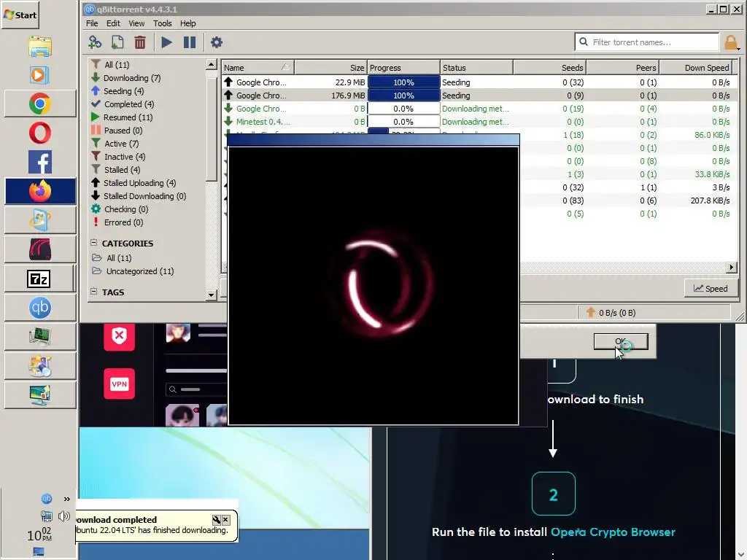The width and height of the screenshot is (747, 560).
Task: Click the lock UI padlock icon
Action: tap(731, 42)
